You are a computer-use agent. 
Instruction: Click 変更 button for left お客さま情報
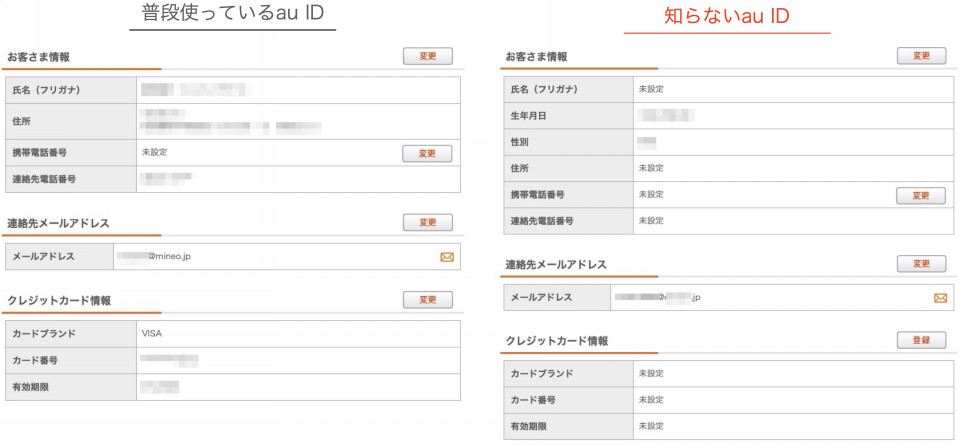[427, 56]
